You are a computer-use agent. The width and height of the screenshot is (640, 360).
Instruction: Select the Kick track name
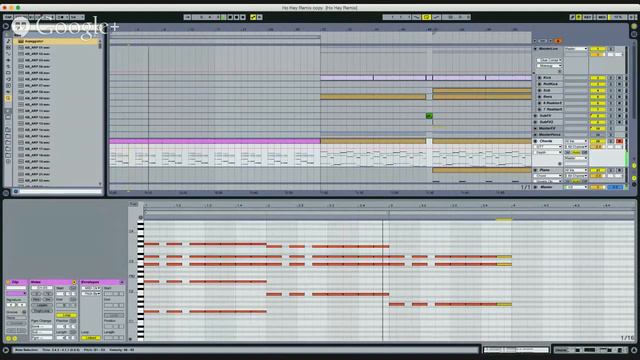tap(547, 78)
